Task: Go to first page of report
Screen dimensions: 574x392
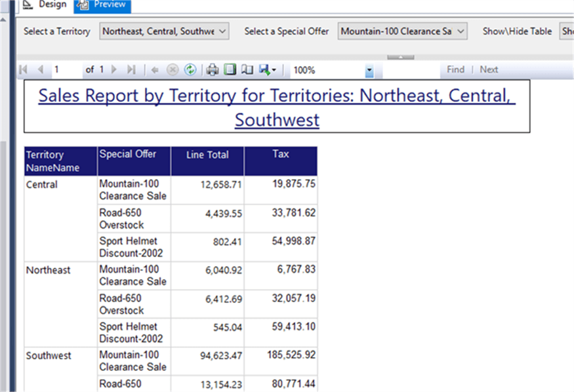Action: coord(24,69)
